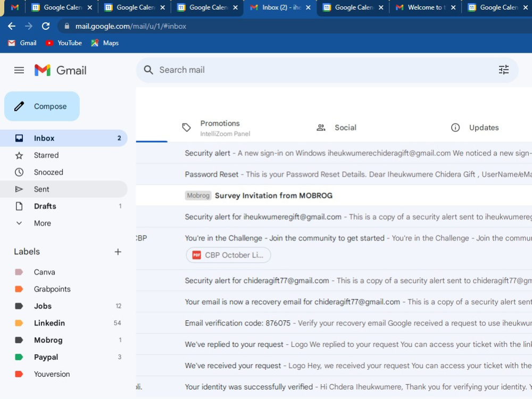Click the Inbox tray icon in sidebar
Image resolution: width=532 pixels, height=399 pixels.
click(x=19, y=138)
